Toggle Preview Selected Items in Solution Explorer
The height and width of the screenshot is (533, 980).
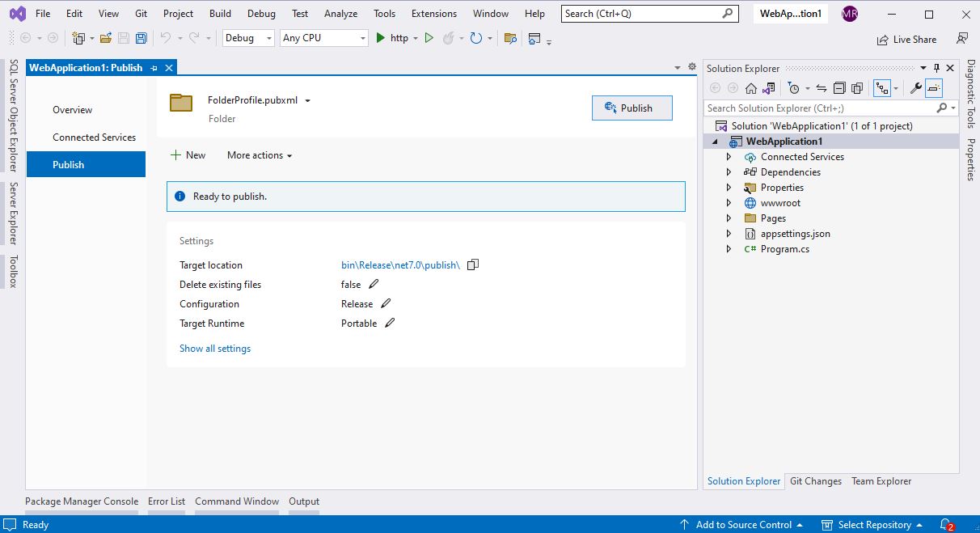pyautogui.click(x=934, y=88)
